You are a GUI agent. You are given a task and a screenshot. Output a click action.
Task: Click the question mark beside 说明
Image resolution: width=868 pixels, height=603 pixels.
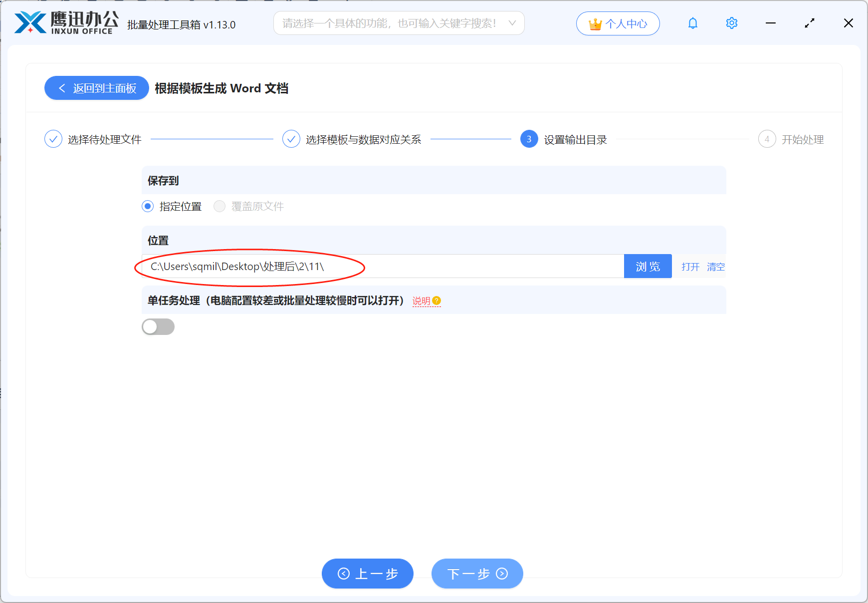tap(436, 300)
